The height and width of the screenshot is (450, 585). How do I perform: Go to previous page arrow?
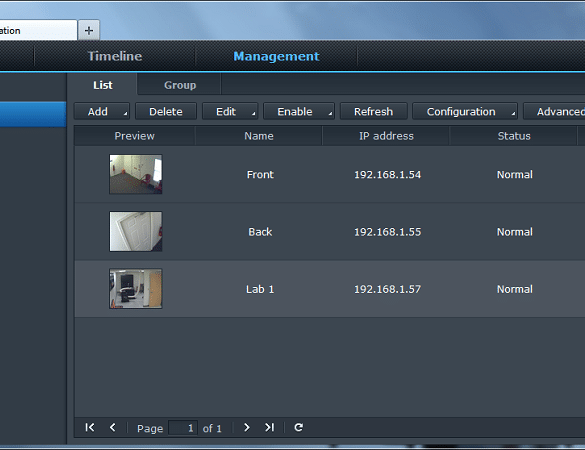pyautogui.click(x=113, y=427)
